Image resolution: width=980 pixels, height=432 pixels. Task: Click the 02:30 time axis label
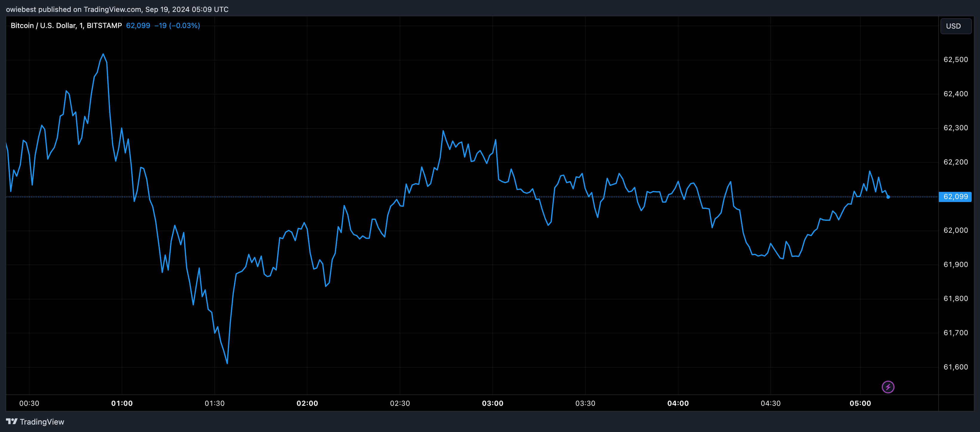[x=400, y=403]
